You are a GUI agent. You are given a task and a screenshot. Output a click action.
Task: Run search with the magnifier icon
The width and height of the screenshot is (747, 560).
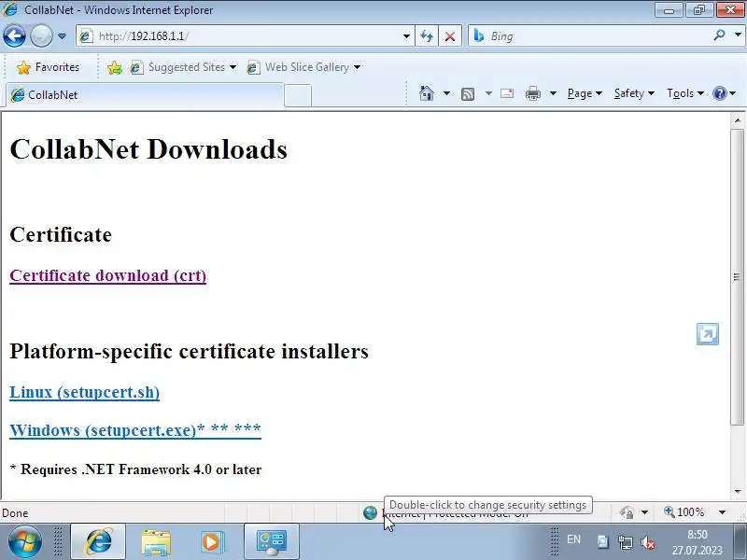click(x=719, y=35)
